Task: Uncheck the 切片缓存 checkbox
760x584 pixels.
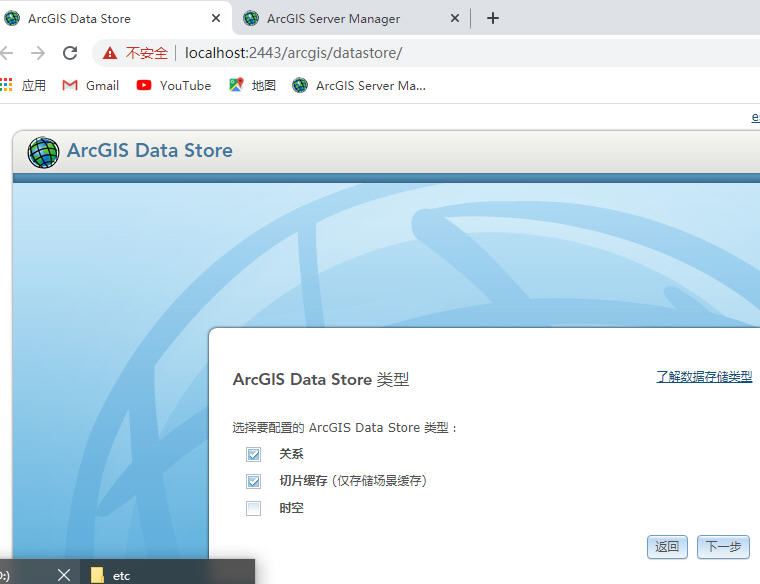Action: click(x=253, y=481)
